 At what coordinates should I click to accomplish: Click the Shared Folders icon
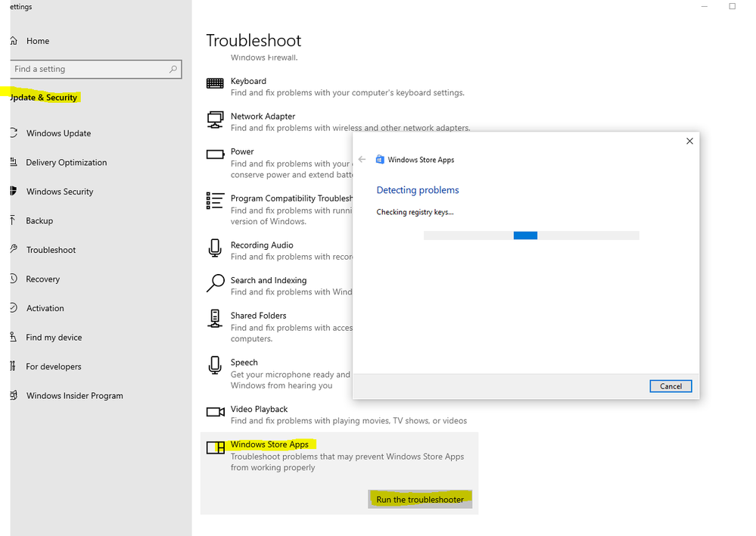tap(215, 319)
